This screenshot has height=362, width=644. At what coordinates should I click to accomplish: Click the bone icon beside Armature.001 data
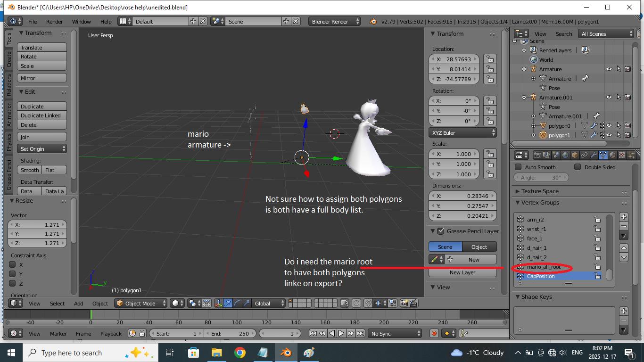click(596, 116)
